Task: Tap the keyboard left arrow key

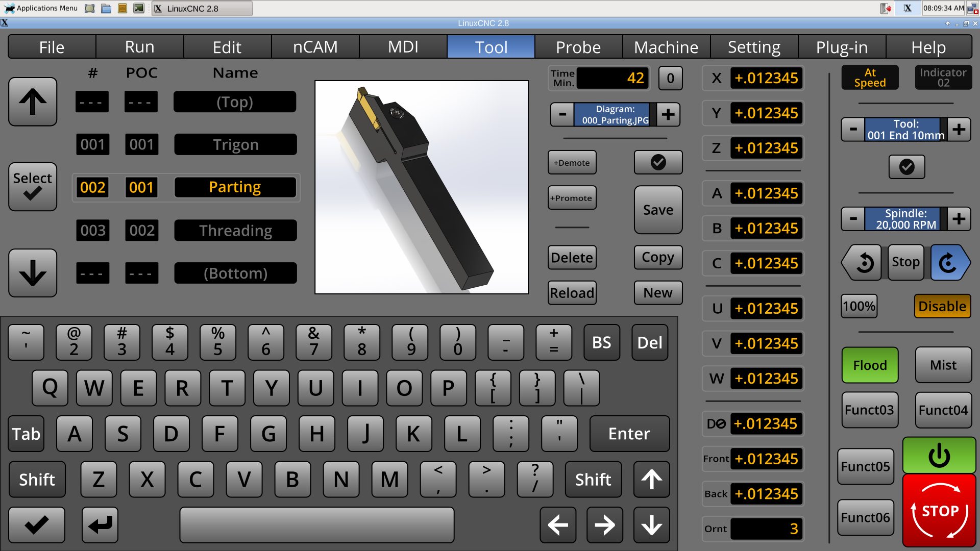Action: [558, 524]
